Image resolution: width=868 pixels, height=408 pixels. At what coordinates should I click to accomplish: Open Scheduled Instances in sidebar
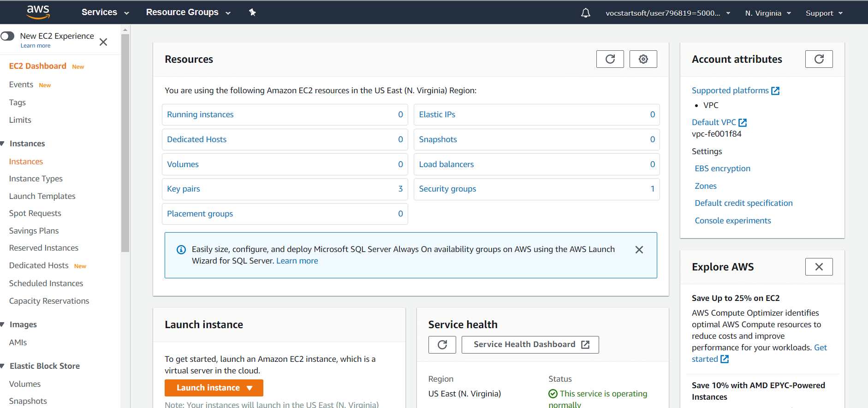point(46,283)
